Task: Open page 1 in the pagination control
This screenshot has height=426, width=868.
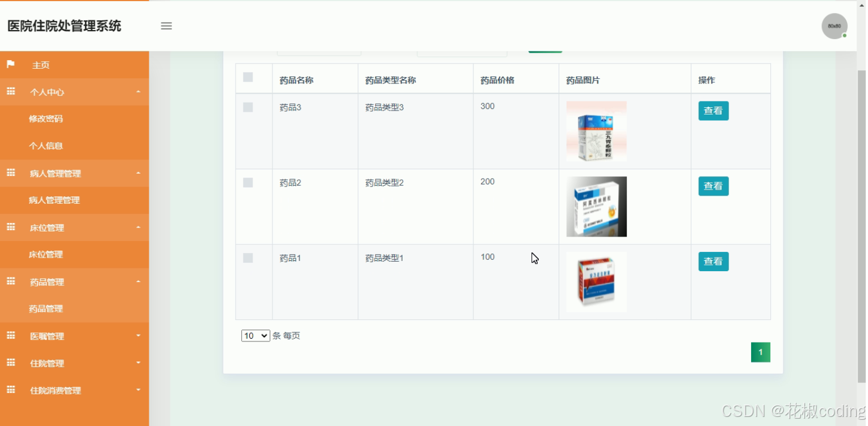Action: 760,352
